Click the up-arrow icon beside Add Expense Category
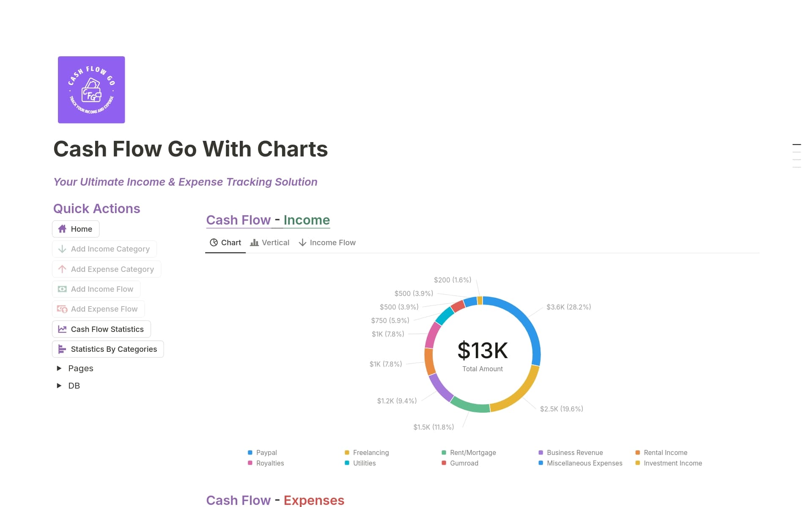The image size is (812, 507). (x=62, y=269)
